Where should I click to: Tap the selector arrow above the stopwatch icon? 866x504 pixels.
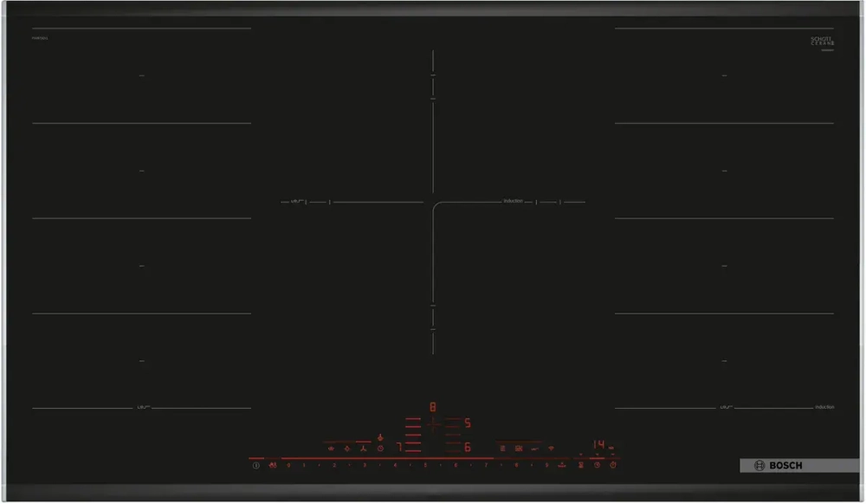(597, 454)
